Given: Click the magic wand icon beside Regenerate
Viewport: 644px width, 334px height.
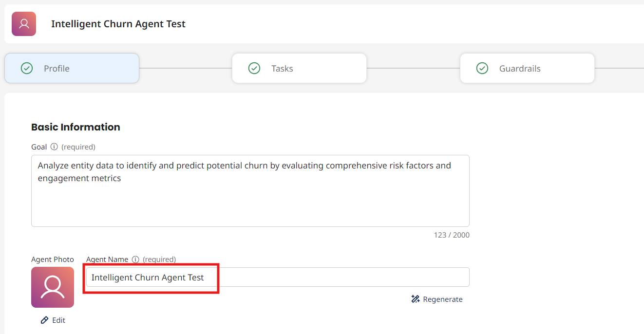Looking at the screenshot, I should (x=416, y=299).
